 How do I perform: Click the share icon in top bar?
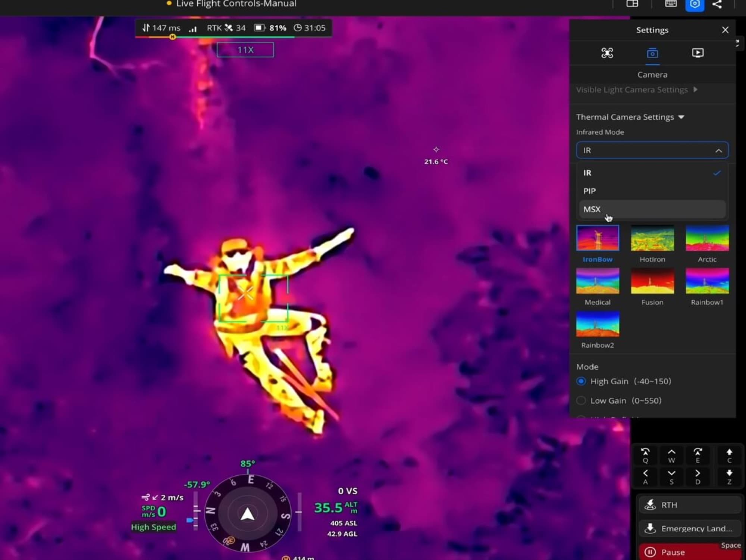pos(717,4)
